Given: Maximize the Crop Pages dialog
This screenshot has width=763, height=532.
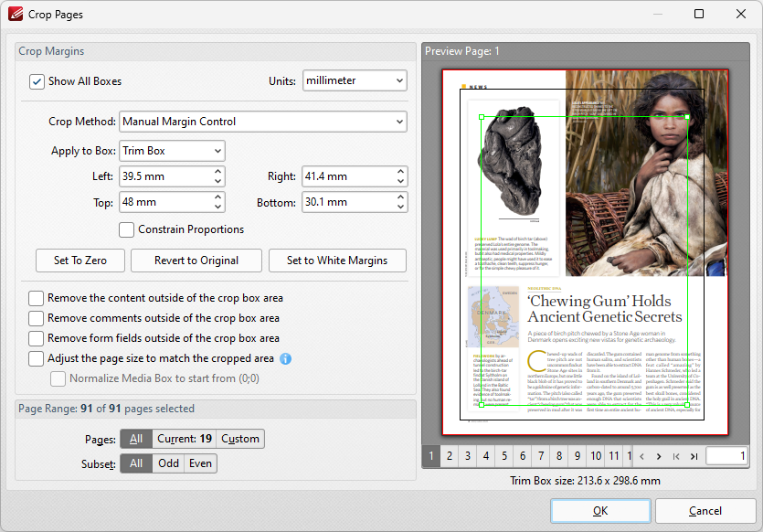Looking at the screenshot, I should coord(699,14).
